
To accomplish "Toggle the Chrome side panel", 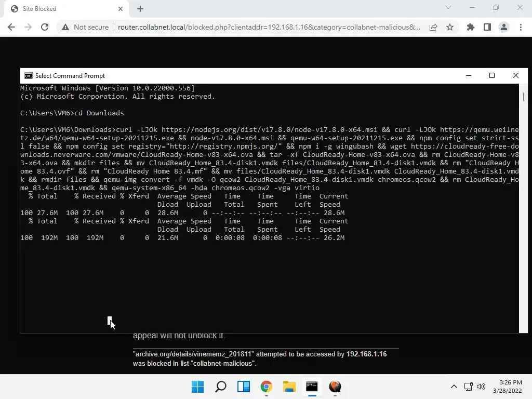I will [487, 27].
